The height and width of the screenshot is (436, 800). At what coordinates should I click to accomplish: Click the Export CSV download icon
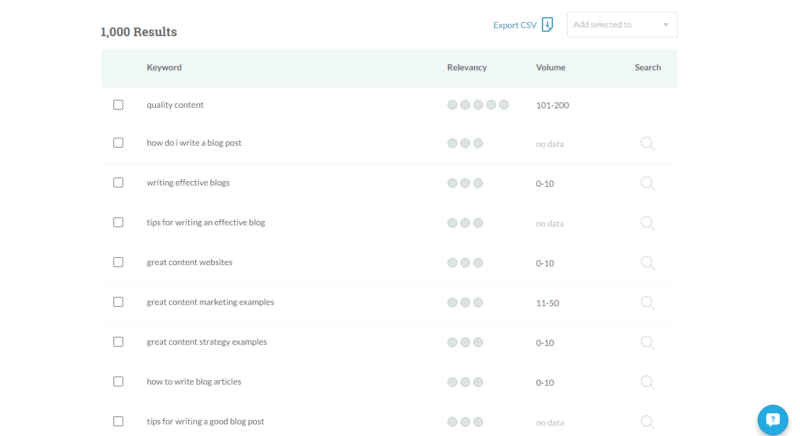coord(547,24)
